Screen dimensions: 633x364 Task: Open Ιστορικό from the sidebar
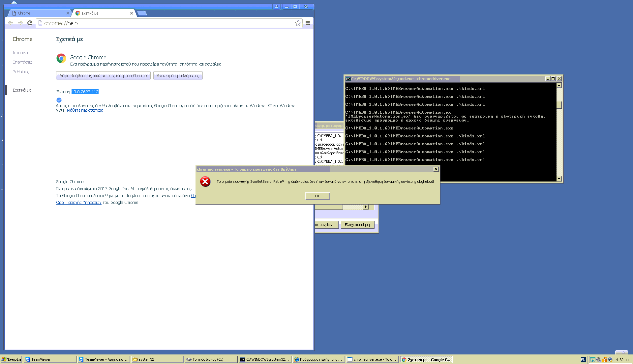click(x=20, y=52)
